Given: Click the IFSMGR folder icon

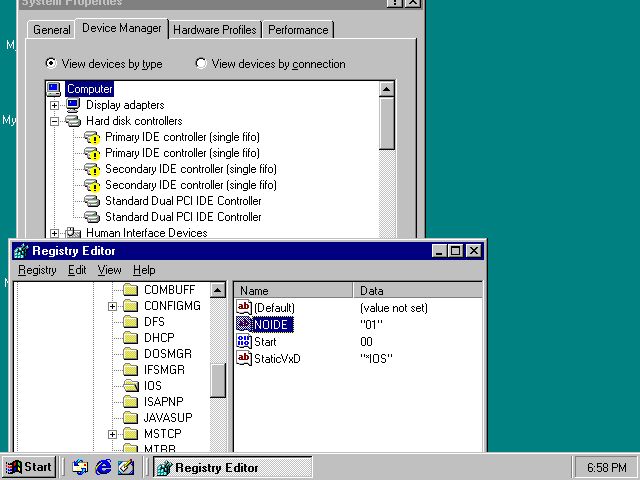Looking at the screenshot, I should click(x=131, y=370).
